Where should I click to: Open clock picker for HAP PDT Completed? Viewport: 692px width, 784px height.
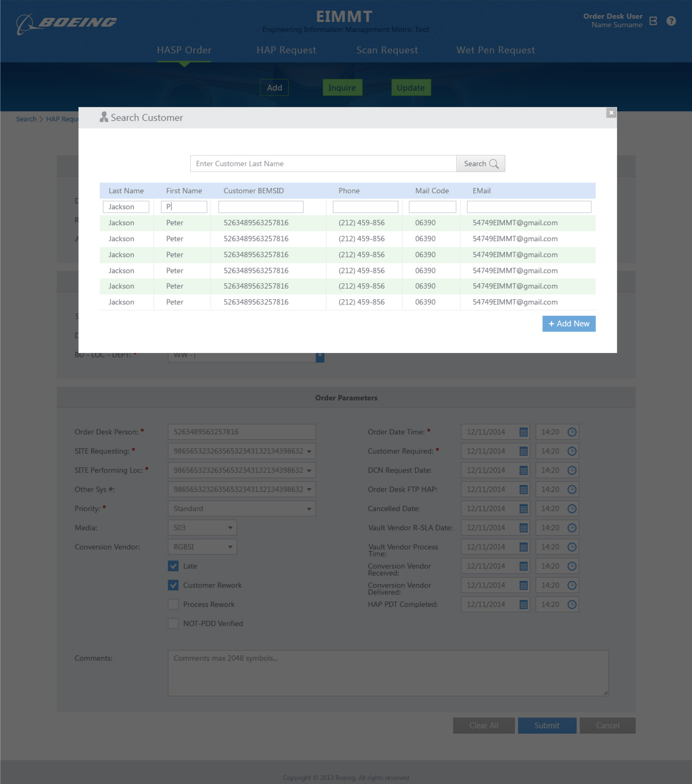[x=572, y=604]
